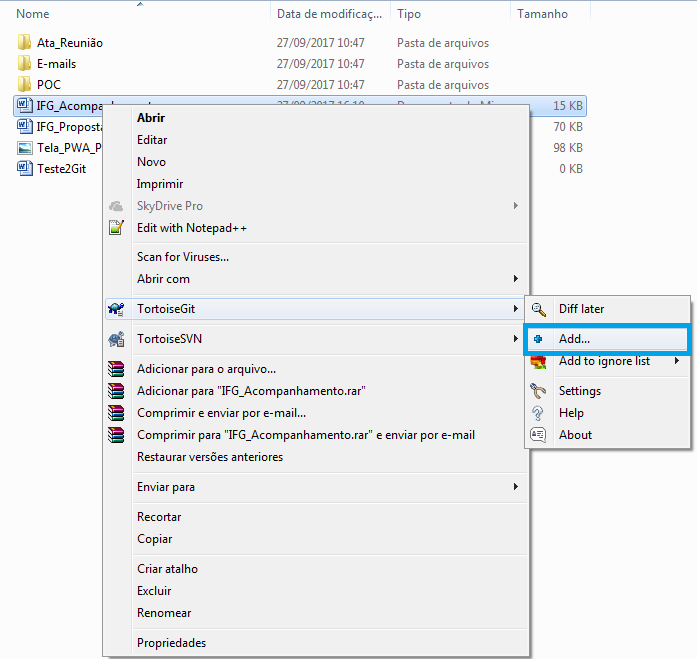The width and height of the screenshot is (697, 659).
Task: Choose Propriedades from the context menu
Action: 171,643
